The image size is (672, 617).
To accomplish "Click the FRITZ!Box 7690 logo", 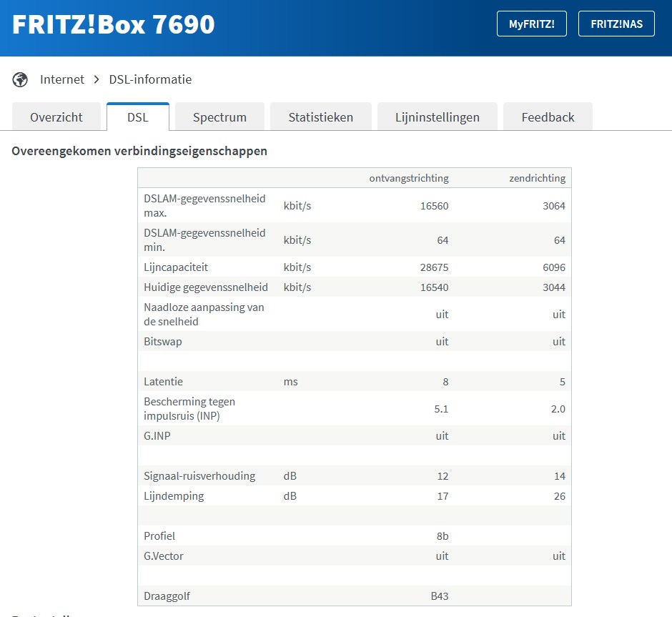I will click(x=113, y=24).
